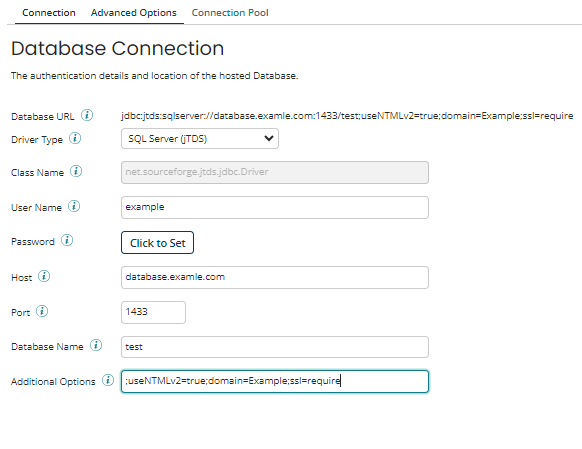582x449 pixels.
Task: Click into the Port field showing 1433
Action: (x=153, y=312)
